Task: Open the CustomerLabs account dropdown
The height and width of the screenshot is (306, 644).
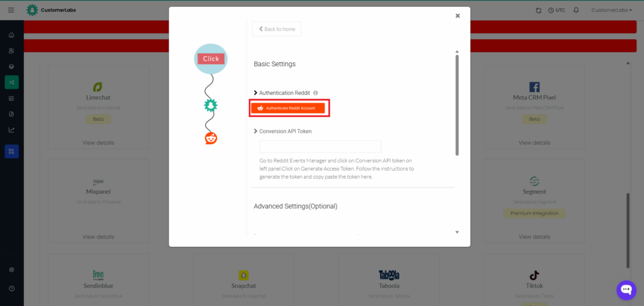Action: tap(611, 10)
